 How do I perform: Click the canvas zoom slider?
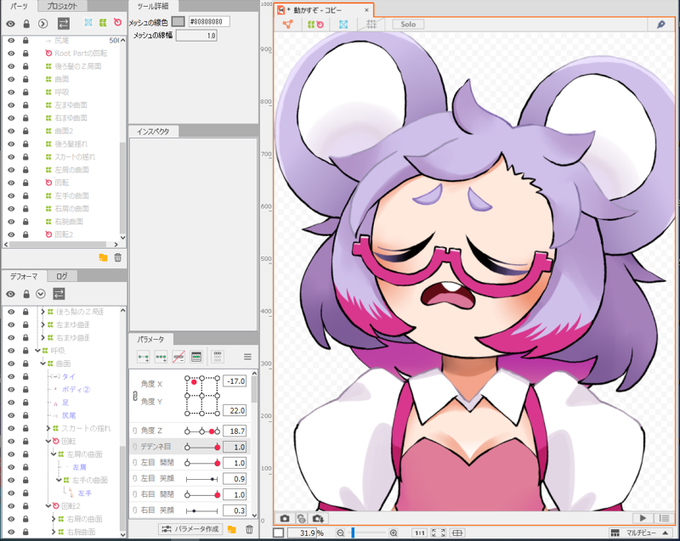(x=366, y=533)
